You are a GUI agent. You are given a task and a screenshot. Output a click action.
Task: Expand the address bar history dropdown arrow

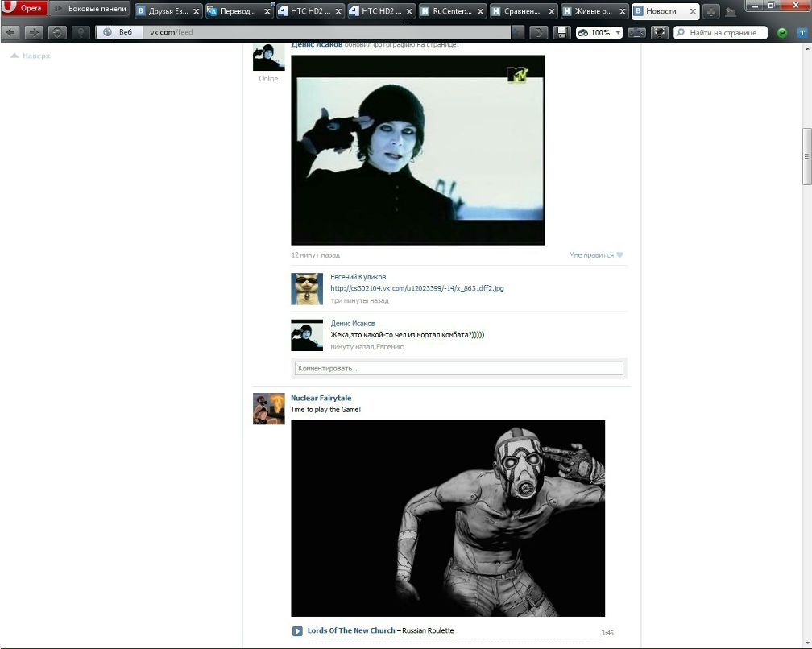click(x=517, y=33)
